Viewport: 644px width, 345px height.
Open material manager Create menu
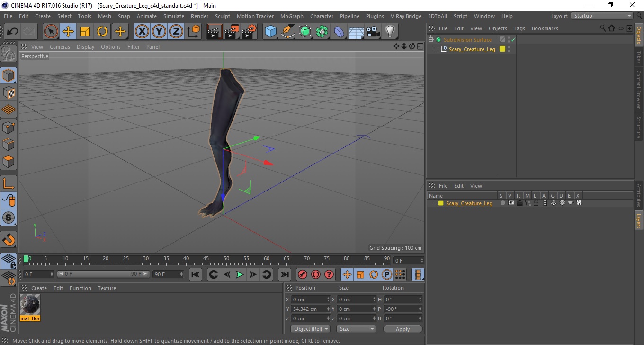(39, 288)
